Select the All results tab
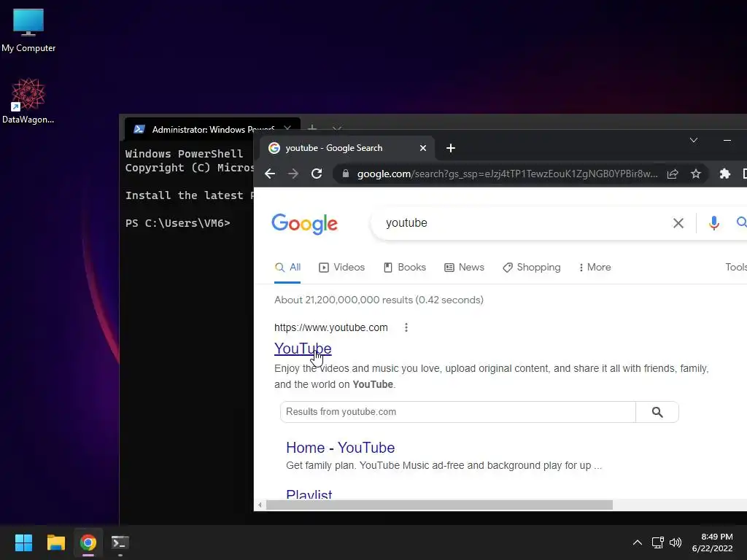 287,268
